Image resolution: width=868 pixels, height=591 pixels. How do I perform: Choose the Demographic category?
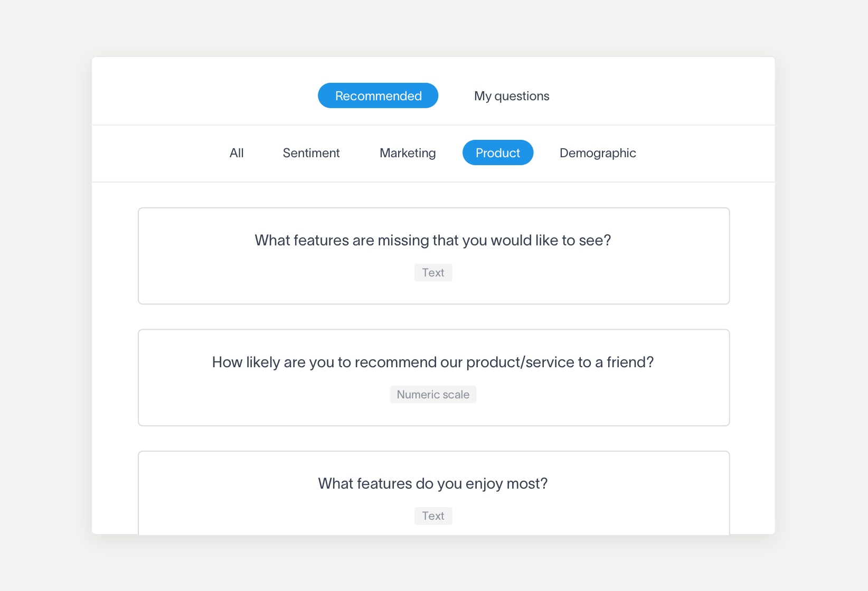598,153
